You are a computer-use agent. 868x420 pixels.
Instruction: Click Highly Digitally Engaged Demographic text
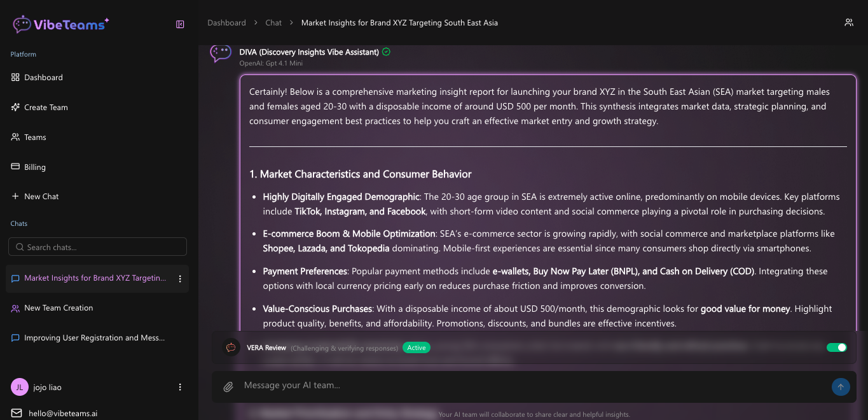(x=341, y=197)
